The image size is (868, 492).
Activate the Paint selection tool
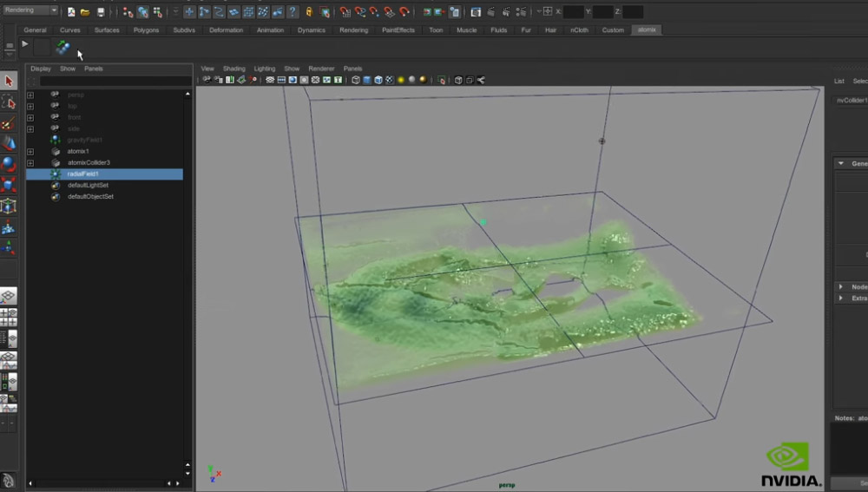click(9, 123)
